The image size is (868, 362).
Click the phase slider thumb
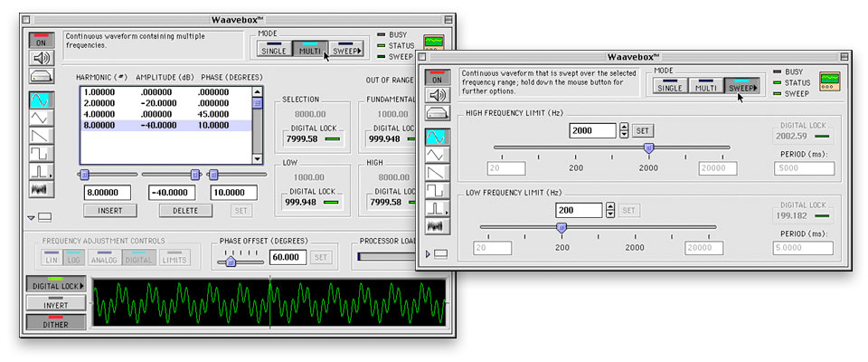click(213, 175)
